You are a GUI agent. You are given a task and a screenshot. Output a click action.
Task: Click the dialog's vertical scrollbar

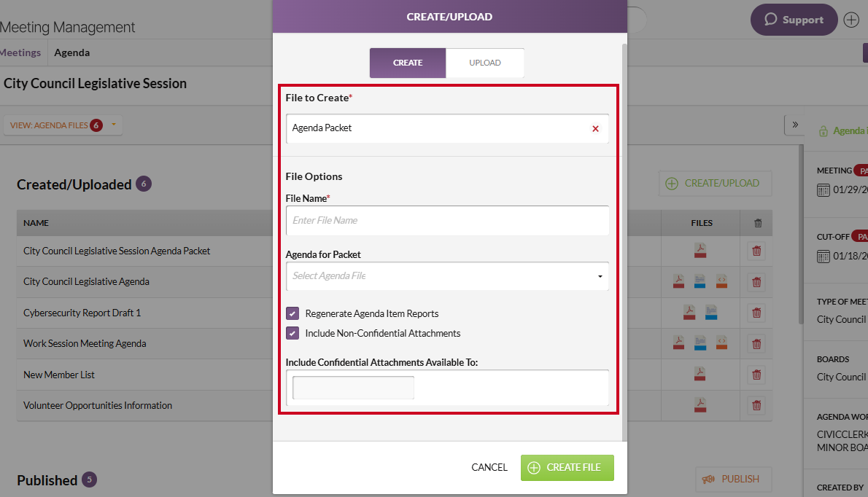tap(624, 242)
